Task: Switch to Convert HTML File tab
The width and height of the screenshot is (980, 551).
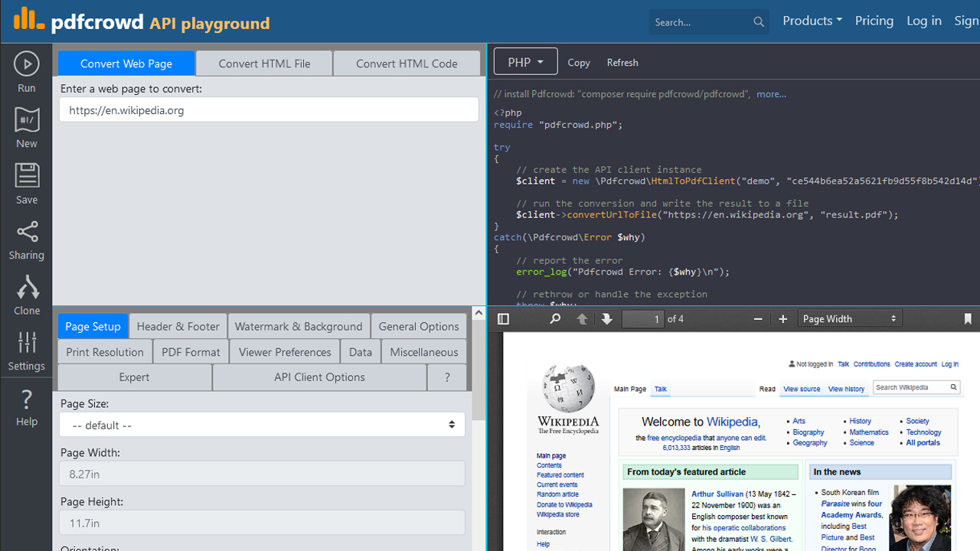Action: point(264,64)
